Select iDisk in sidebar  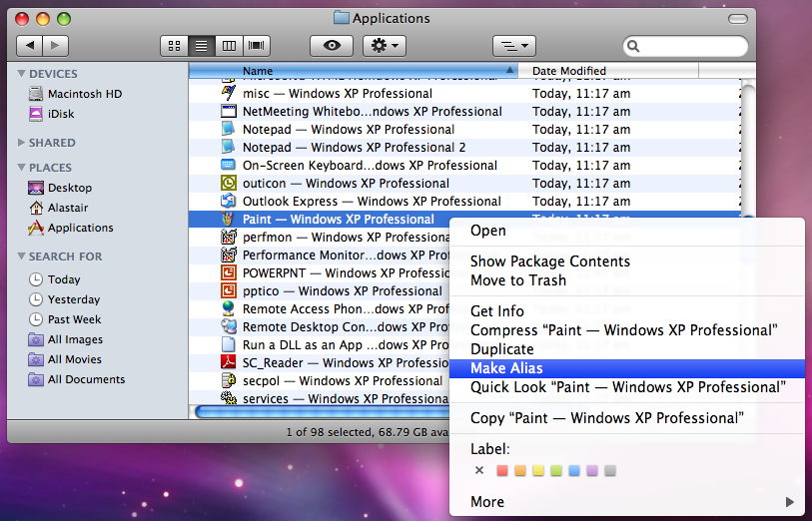tap(52, 114)
